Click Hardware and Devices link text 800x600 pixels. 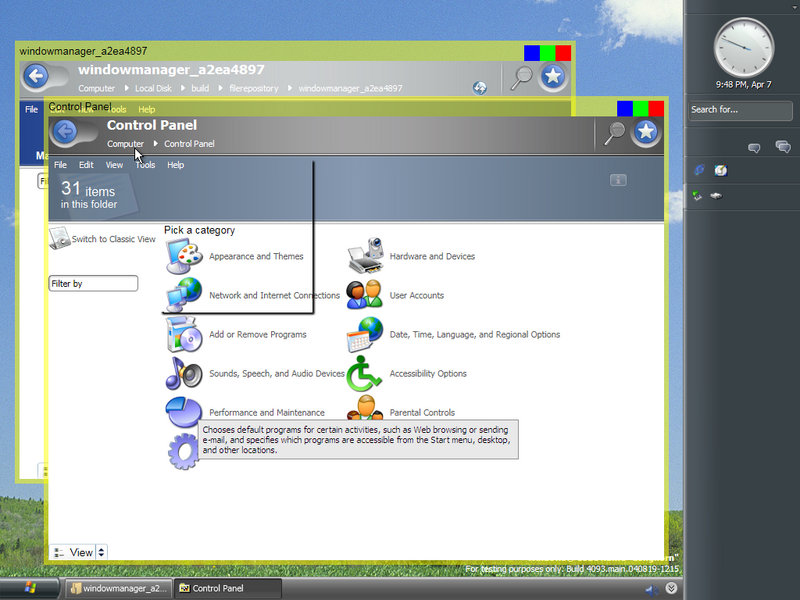432,256
